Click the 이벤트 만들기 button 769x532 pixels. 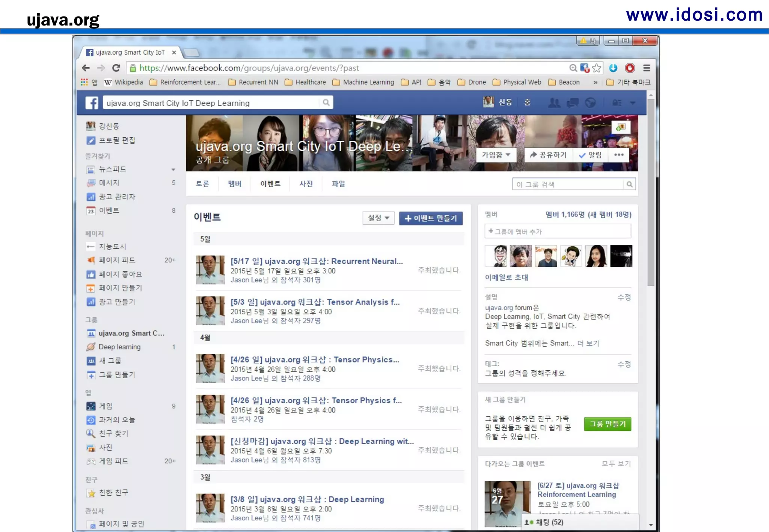(431, 218)
